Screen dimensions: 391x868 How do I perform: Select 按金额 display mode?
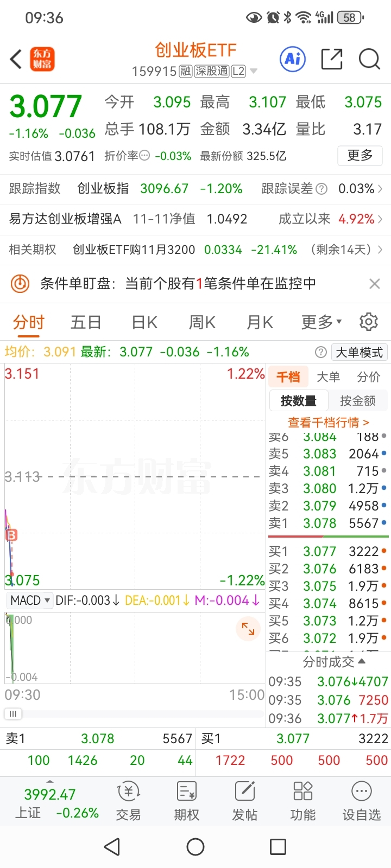(357, 401)
